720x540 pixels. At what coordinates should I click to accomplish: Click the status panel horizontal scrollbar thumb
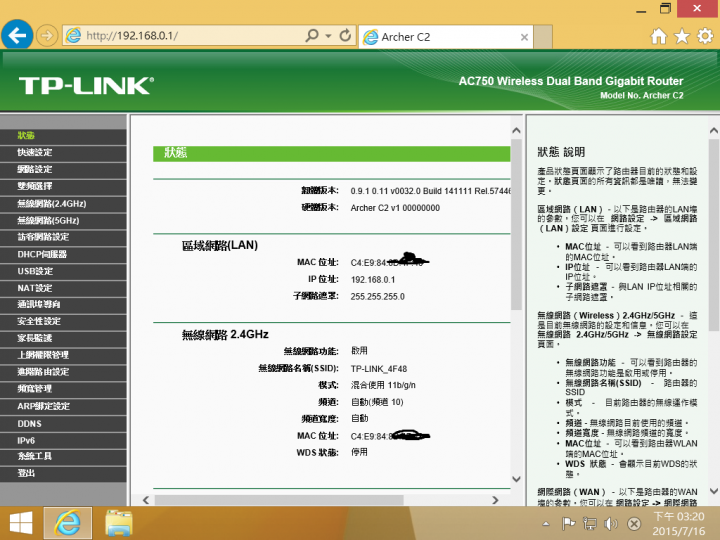pos(279,500)
